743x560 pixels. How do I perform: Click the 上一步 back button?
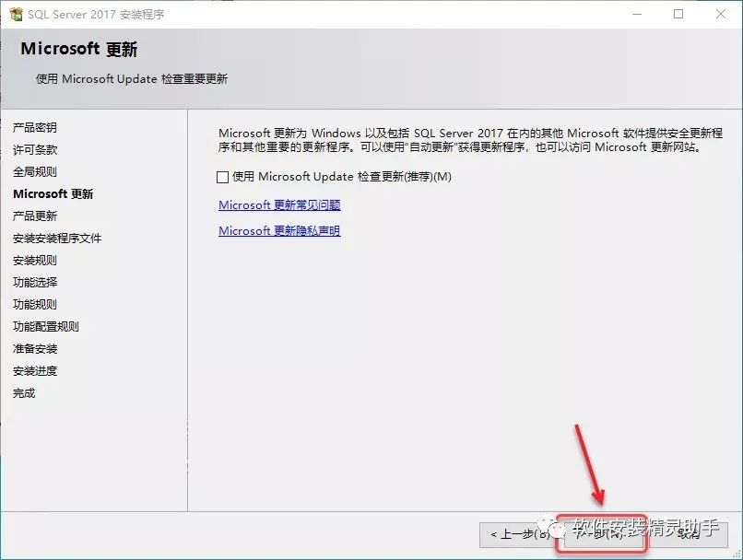520,534
